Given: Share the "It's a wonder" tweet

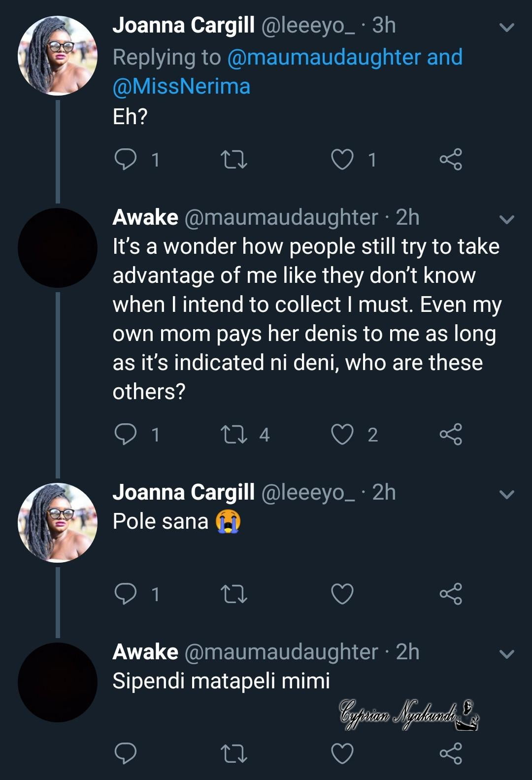Looking at the screenshot, I should [x=451, y=434].
